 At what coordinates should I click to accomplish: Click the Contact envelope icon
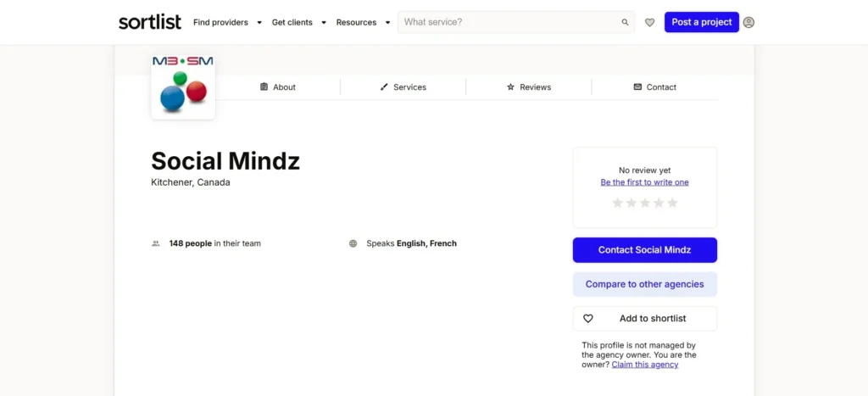pos(637,87)
